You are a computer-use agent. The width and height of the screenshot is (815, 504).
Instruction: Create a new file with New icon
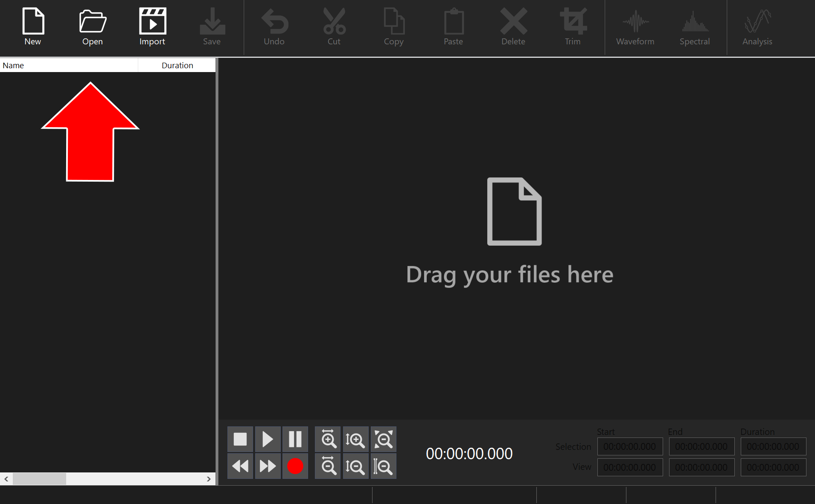[33, 27]
